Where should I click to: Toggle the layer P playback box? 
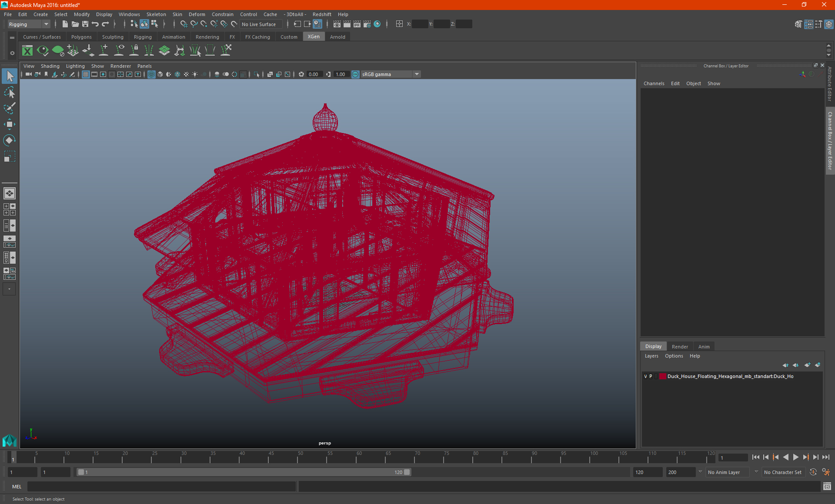tap(651, 376)
